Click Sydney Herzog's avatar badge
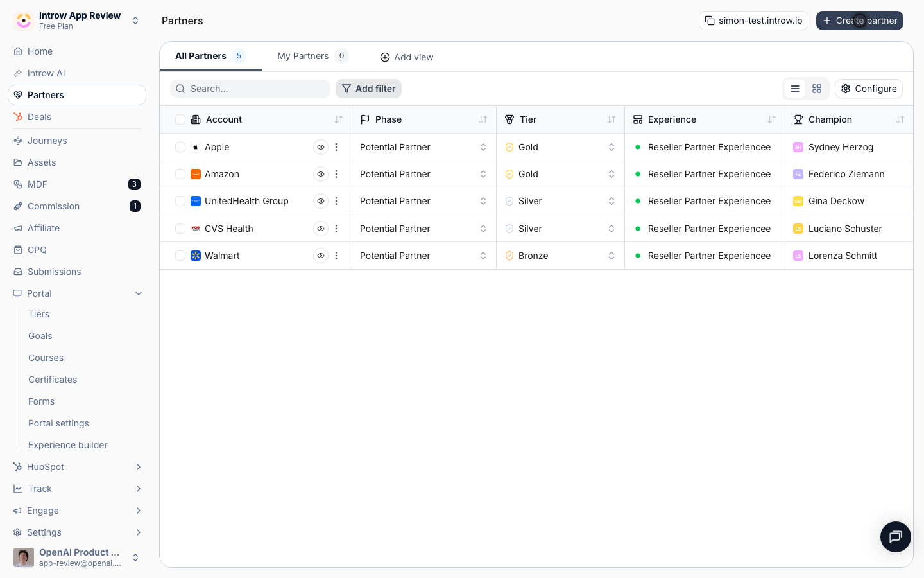This screenshot has height=578, width=924. pyautogui.click(x=798, y=147)
